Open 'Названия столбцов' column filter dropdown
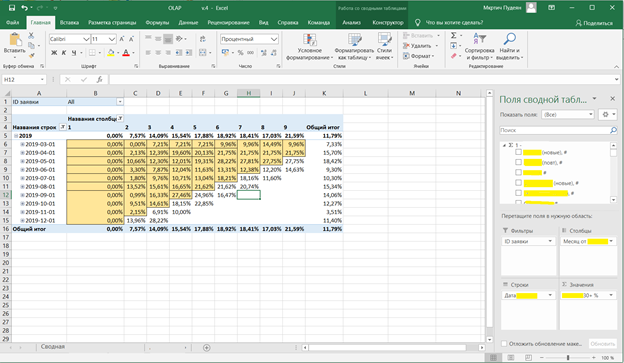624x363 pixels. point(120,119)
